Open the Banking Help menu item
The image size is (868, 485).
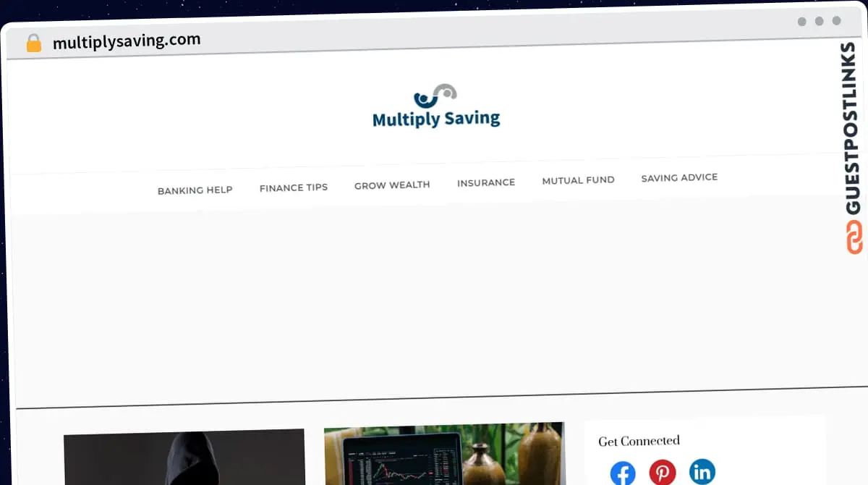pyautogui.click(x=195, y=190)
